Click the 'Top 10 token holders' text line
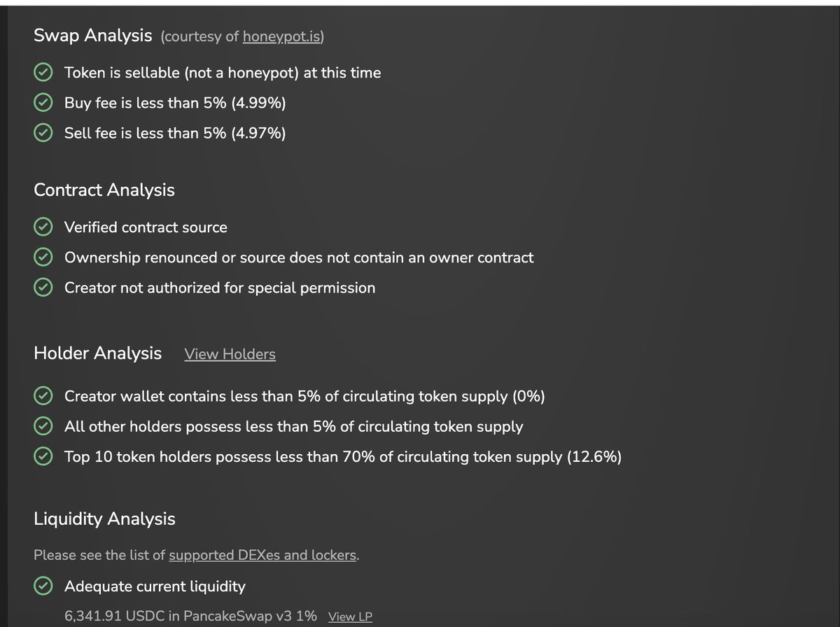The height and width of the screenshot is (627, 840). pos(343,457)
